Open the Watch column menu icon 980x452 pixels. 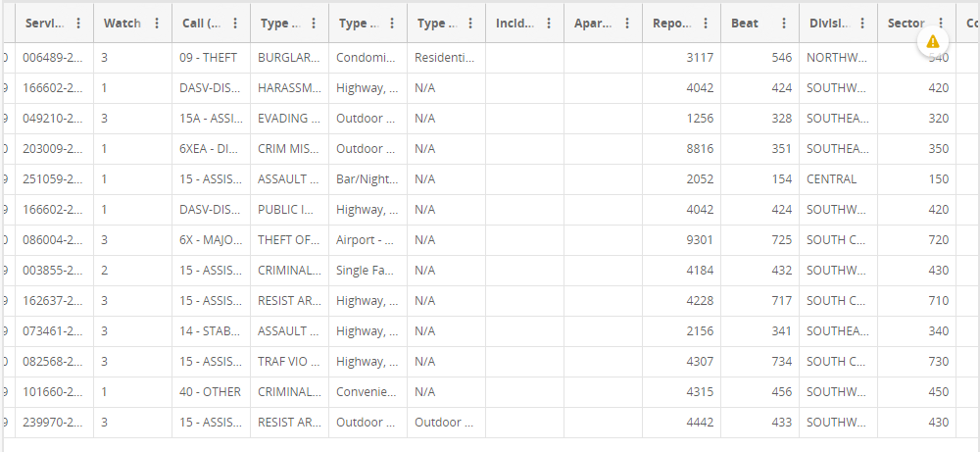pos(157,24)
